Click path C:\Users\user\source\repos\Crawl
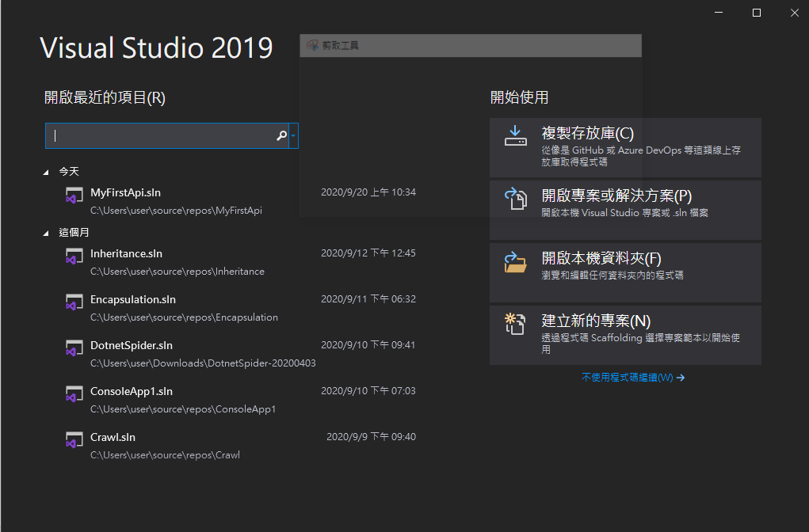Viewport: 809px width, 532px height. click(165, 454)
